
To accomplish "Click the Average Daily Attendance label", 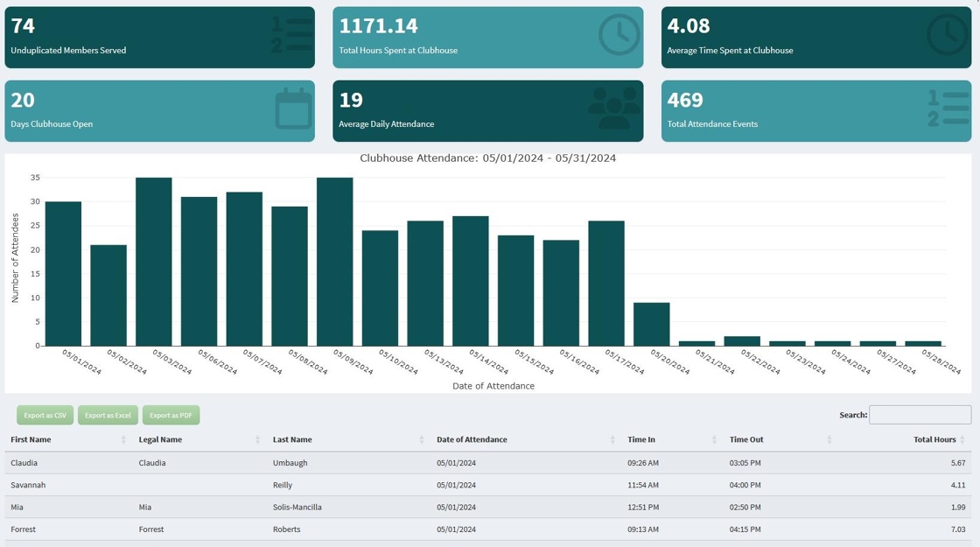I will click(x=386, y=123).
